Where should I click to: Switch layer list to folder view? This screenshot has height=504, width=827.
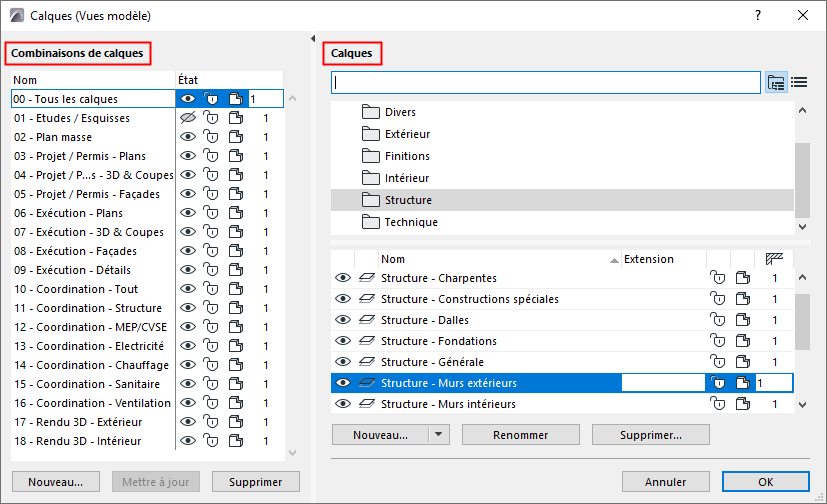[776, 82]
